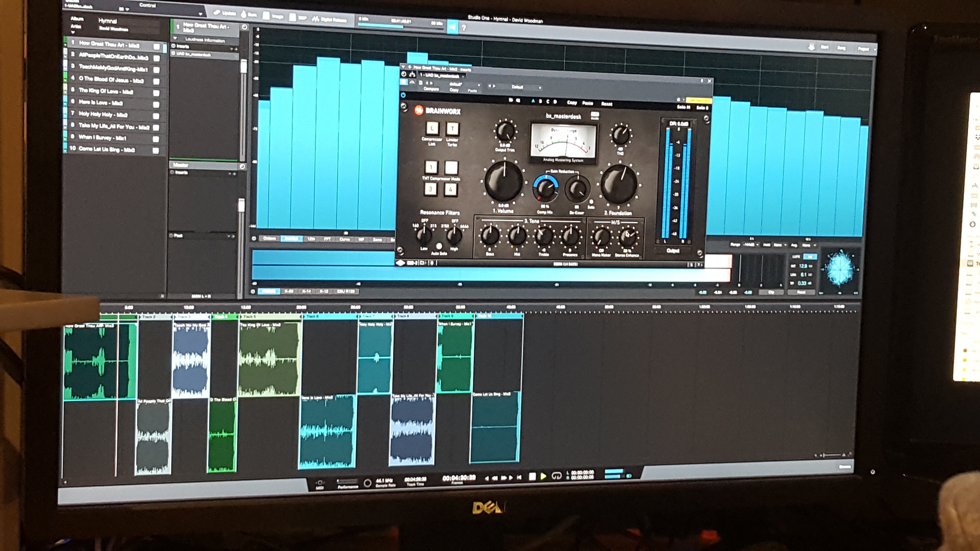Select the K-20 metering scale
This screenshot has width=980, height=551.
289,291
